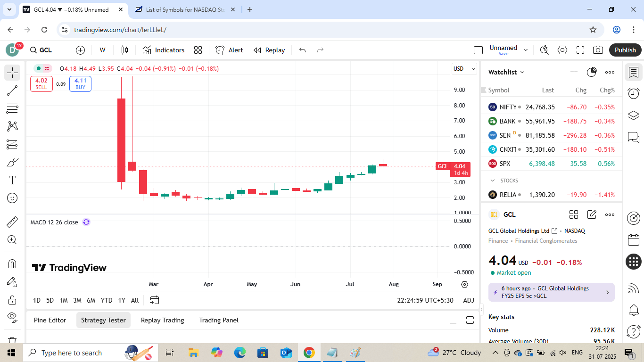Screen dimensions: 644x362
Task: Open the Chrome tab search dropdown
Action: pos(9,9)
